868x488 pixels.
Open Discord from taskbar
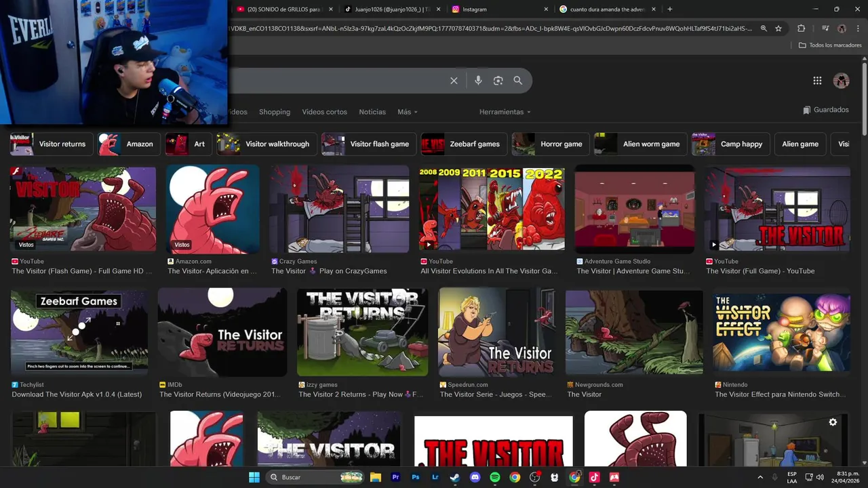click(x=475, y=477)
